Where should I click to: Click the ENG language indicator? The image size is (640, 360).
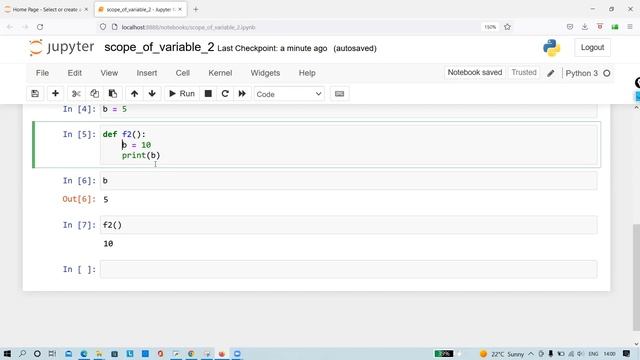[593, 354]
